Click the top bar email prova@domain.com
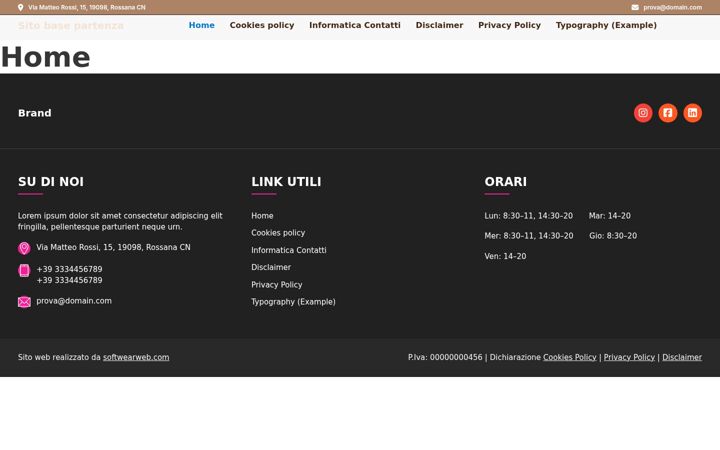The width and height of the screenshot is (720, 450). click(672, 7)
